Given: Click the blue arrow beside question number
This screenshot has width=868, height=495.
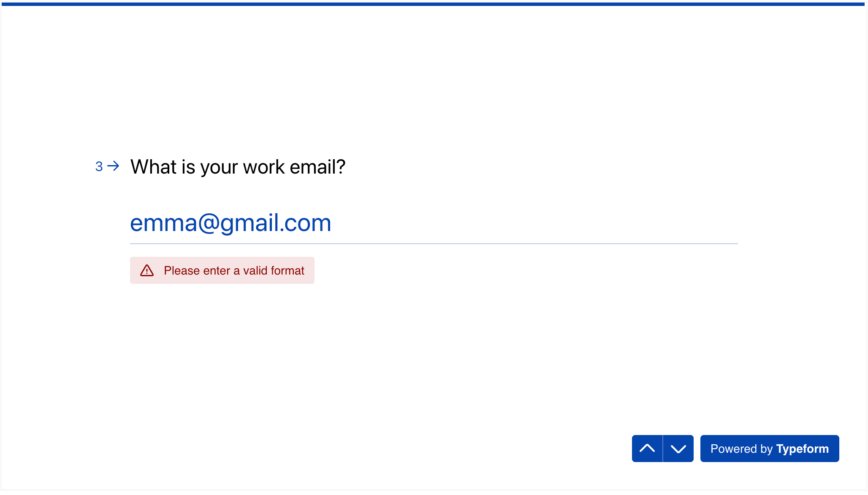Looking at the screenshot, I should (113, 166).
